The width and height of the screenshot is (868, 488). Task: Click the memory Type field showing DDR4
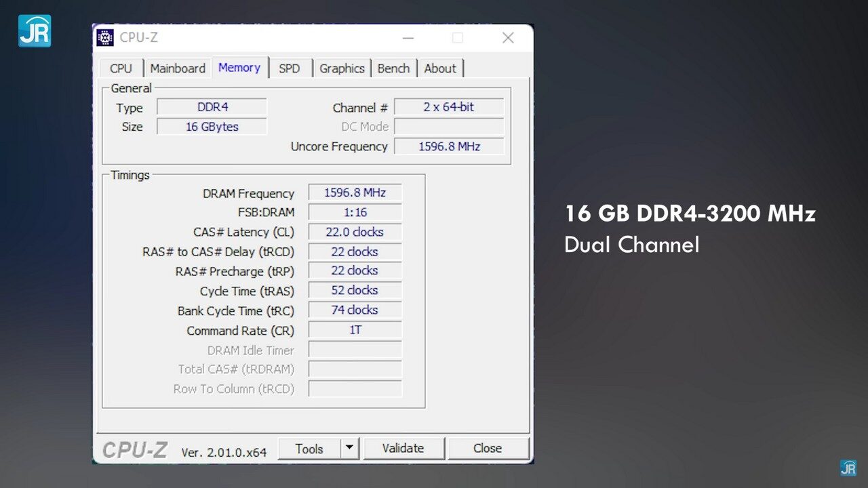click(212, 107)
